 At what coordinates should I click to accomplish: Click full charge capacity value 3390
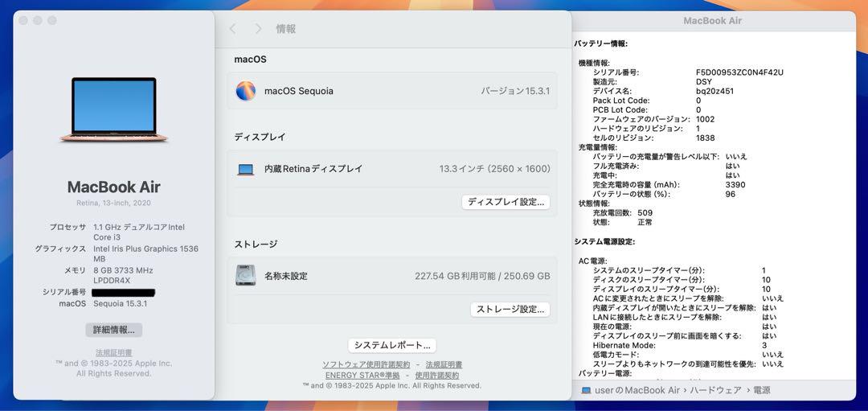pos(735,185)
